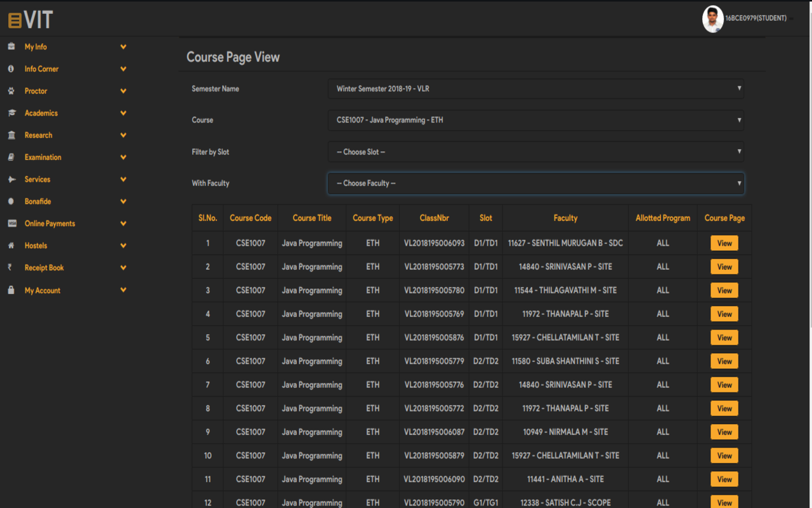The height and width of the screenshot is (508, 812).
Task: Click the Course Page View heading
Action: [x=233, y=57]
